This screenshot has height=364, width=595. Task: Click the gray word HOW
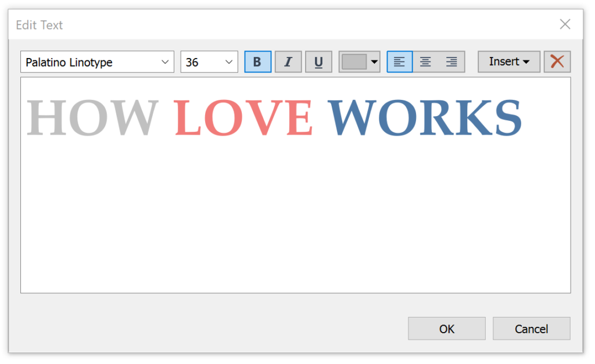(92, 117)
